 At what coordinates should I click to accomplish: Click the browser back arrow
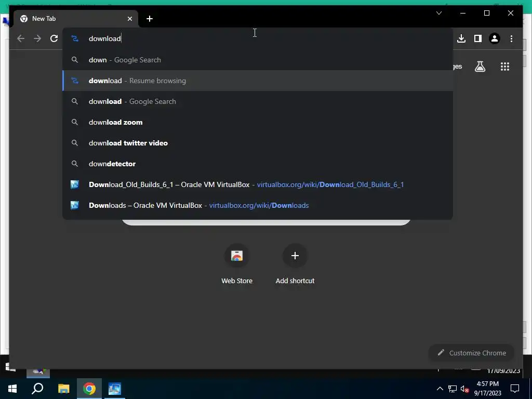coord(21,38)
